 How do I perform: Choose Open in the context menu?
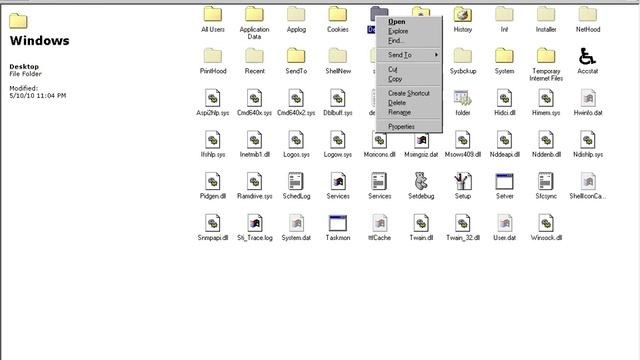[x=409, y=22]
